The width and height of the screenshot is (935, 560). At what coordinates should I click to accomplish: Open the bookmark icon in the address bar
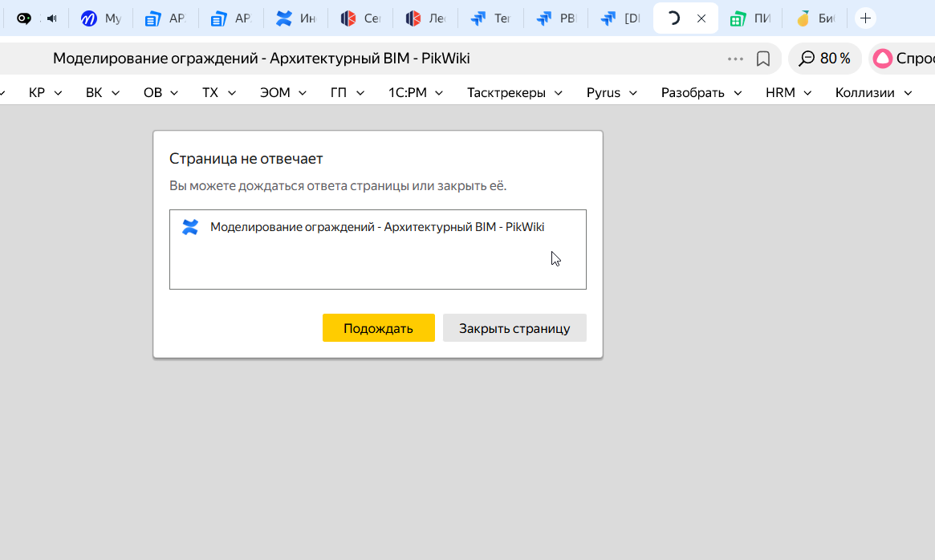pos(762,59)
